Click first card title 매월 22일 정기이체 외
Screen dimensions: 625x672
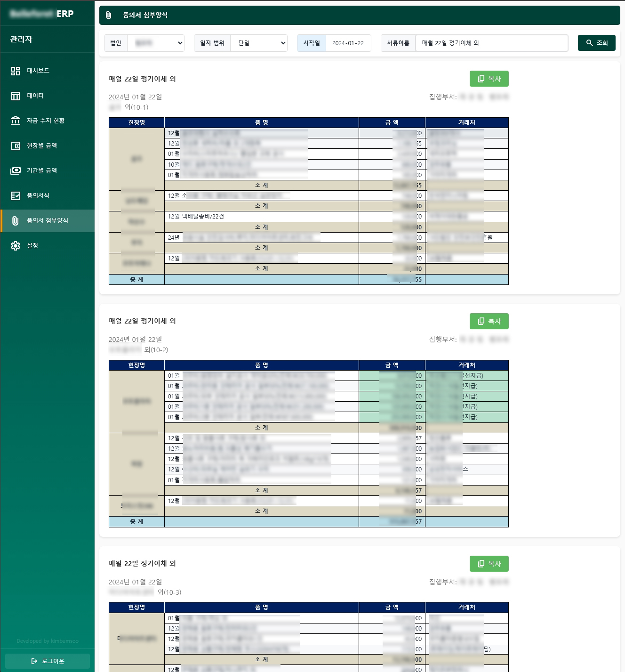tap(142, 79)
